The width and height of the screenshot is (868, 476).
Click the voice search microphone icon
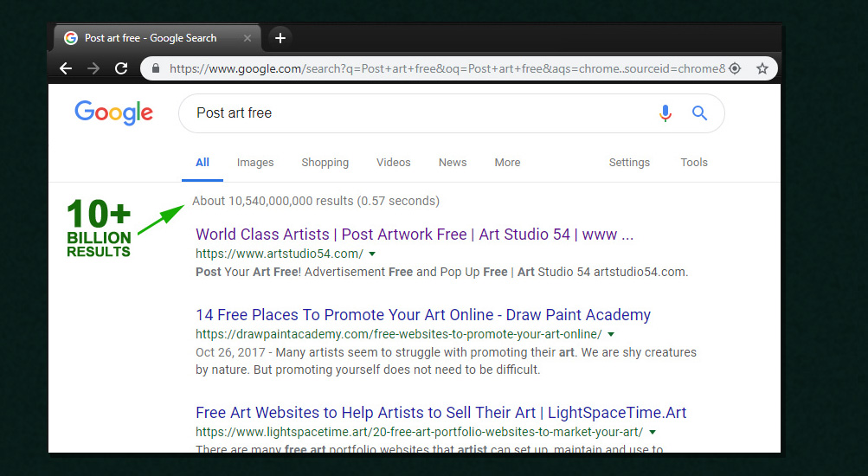[665, 113]
